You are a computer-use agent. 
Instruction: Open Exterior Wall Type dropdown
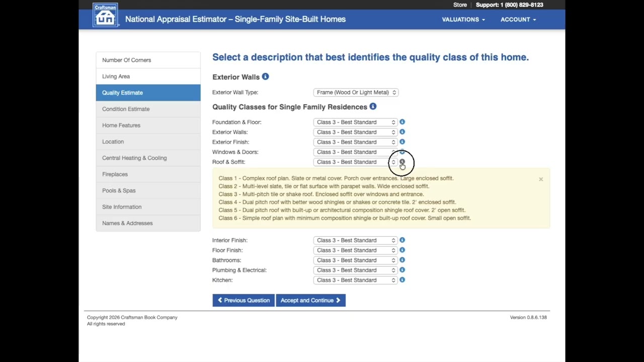click(356, 93)
